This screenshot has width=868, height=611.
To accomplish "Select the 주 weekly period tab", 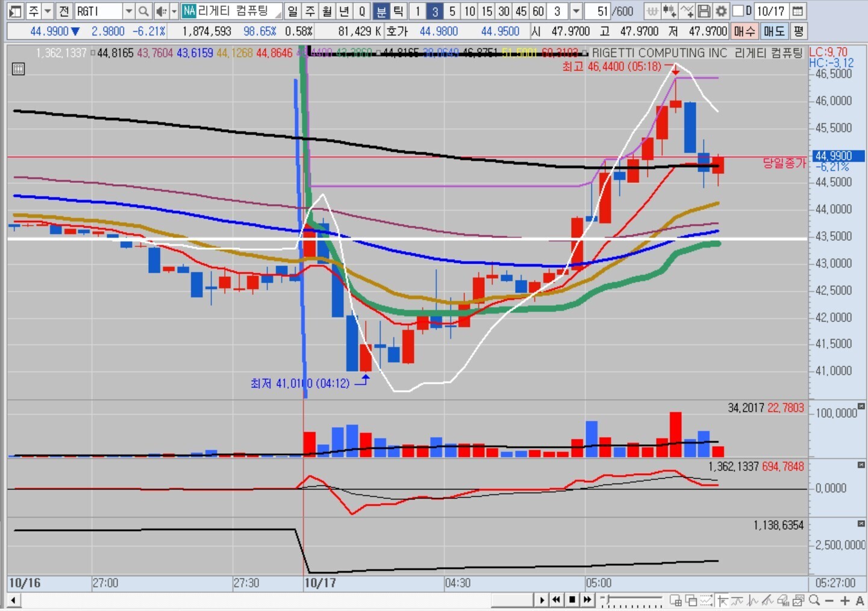I will tap(310, 11).
